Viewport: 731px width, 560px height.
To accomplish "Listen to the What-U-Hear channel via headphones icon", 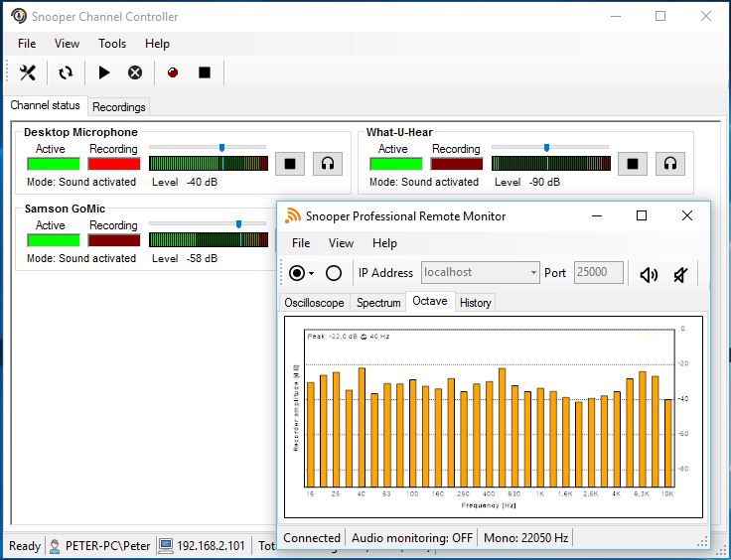I will (670, 164).
